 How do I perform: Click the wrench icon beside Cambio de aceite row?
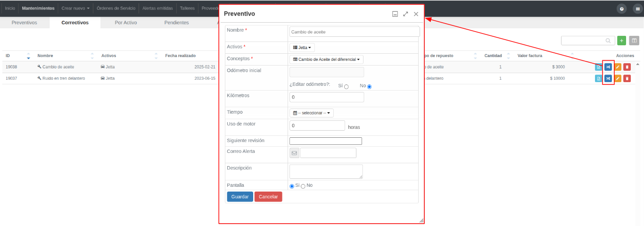point(39,67)
